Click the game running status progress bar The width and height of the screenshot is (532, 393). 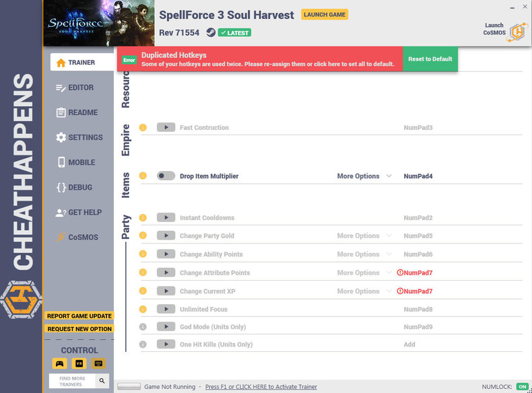click(129, 386)
